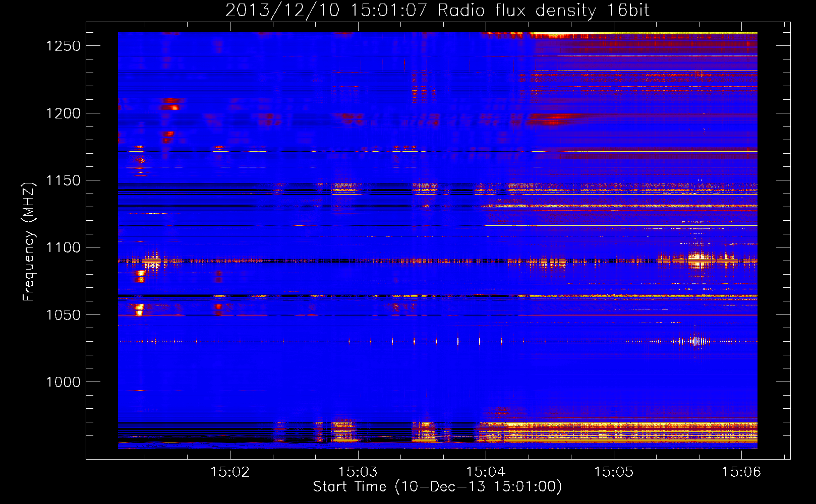Click the 'Start Time (10-Dec-13 15:01:00)' x-axis label
The height and width of the screenshot is (504, 816).
pos(437,487)
